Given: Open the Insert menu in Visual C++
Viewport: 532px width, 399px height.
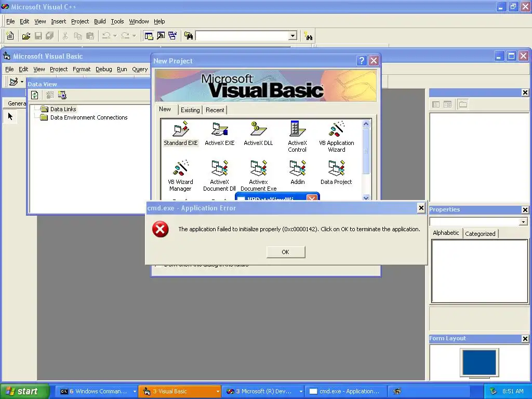Looking at the screenshot, I should coord(58,21).
